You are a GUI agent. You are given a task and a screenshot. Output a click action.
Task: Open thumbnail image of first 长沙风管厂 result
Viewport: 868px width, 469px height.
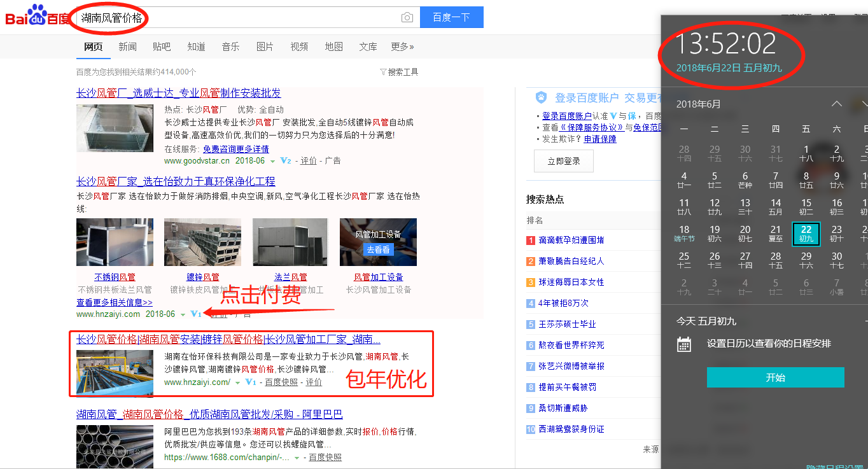click(115, 128)
